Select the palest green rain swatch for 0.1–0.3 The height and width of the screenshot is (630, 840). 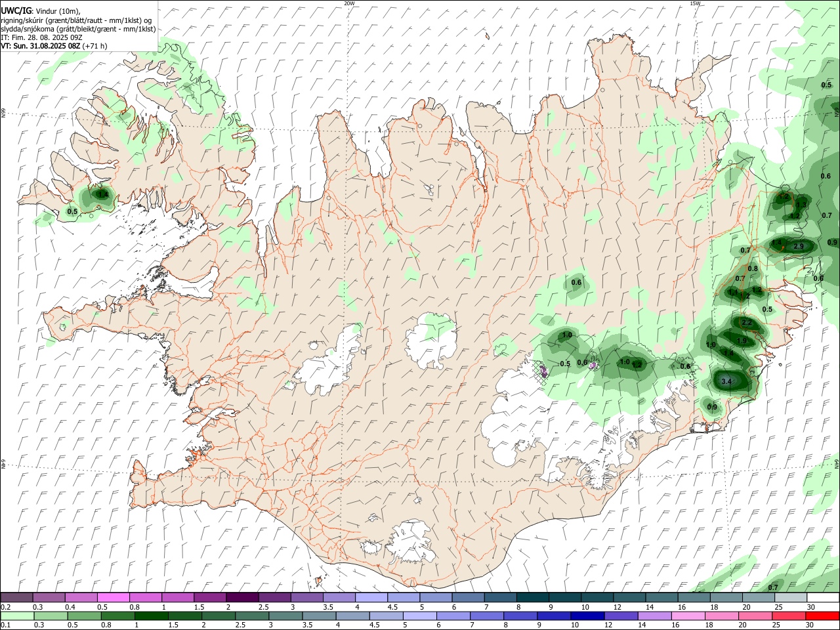click(18, 616)
